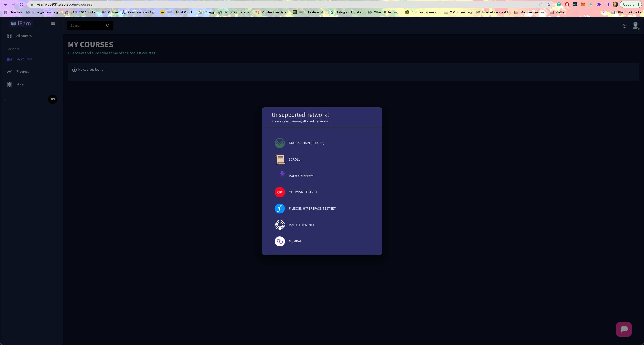The image size is (644, 345).
Task: Expand hidden bookmarks chevron
Action: coord(604,12)
